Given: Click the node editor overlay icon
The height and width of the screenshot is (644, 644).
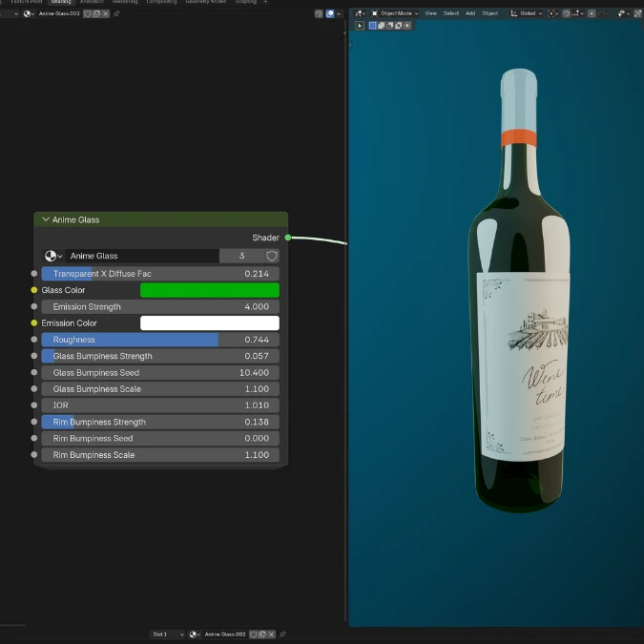Looking at the screenshot, I should pos(319,13).
